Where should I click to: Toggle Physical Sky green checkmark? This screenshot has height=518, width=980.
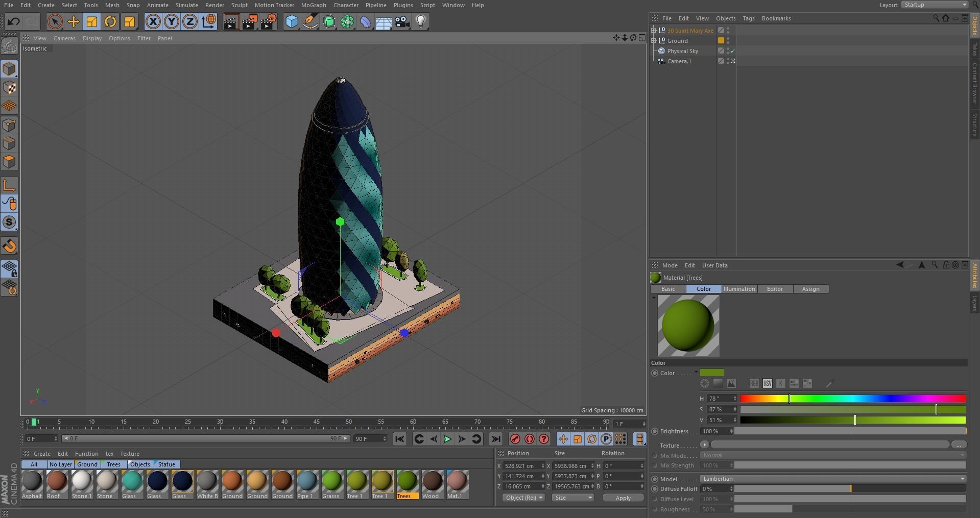click(x=732, y=51)
